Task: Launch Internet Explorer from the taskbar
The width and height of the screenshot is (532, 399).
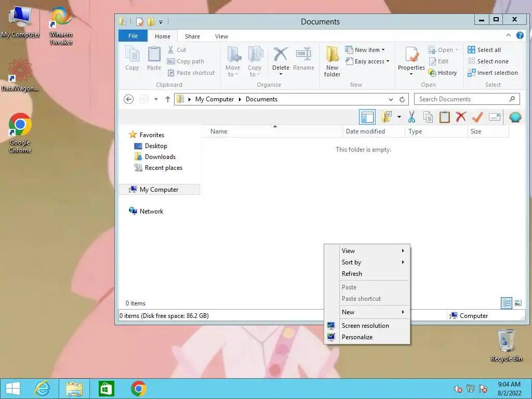Action: pyautogui.click(x=43, y=389)
